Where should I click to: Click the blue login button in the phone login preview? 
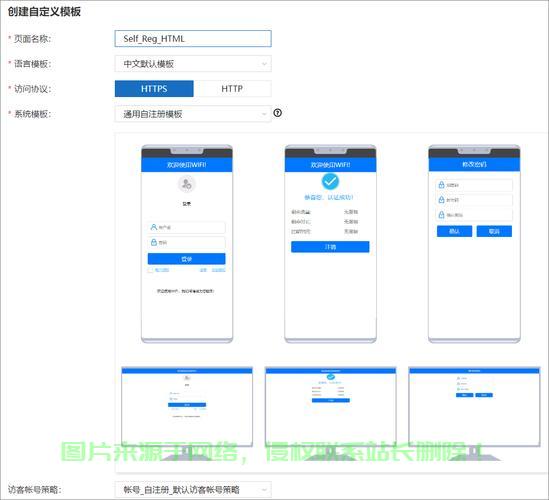coord(187,259)
